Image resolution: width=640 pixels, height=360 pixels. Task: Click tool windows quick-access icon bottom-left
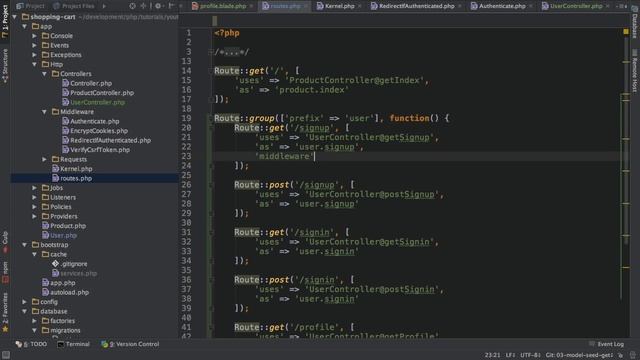[x=6, y=355]
